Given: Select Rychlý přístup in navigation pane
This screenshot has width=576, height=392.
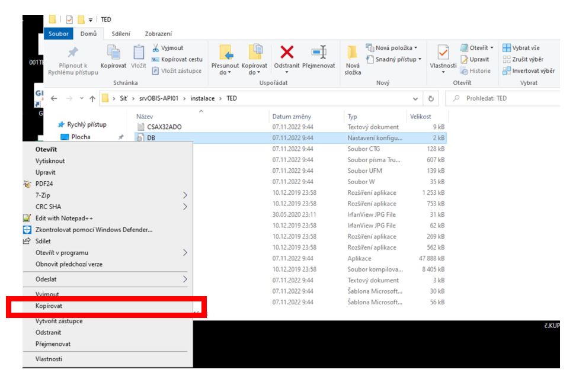Looking at the screenshot, I should pos(85,124).
